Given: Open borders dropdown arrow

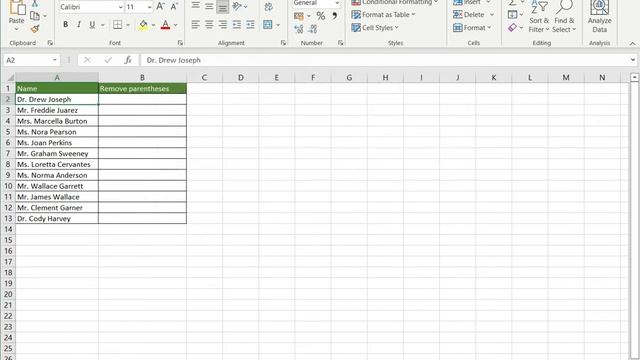Looking at the screenshot, I should point(128,25).
